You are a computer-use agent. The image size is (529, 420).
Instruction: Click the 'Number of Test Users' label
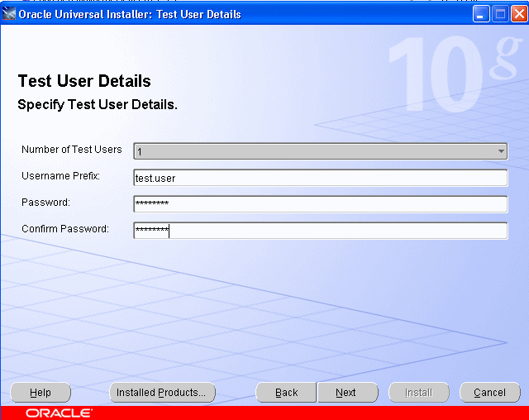(72, 149)
